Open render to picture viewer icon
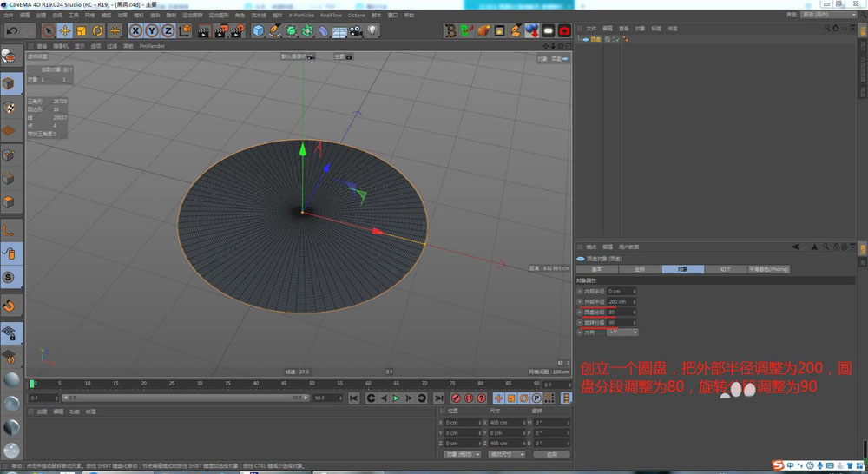Viewport: 868px width, 474px height. pyautogui.click(x=220, y=30)
